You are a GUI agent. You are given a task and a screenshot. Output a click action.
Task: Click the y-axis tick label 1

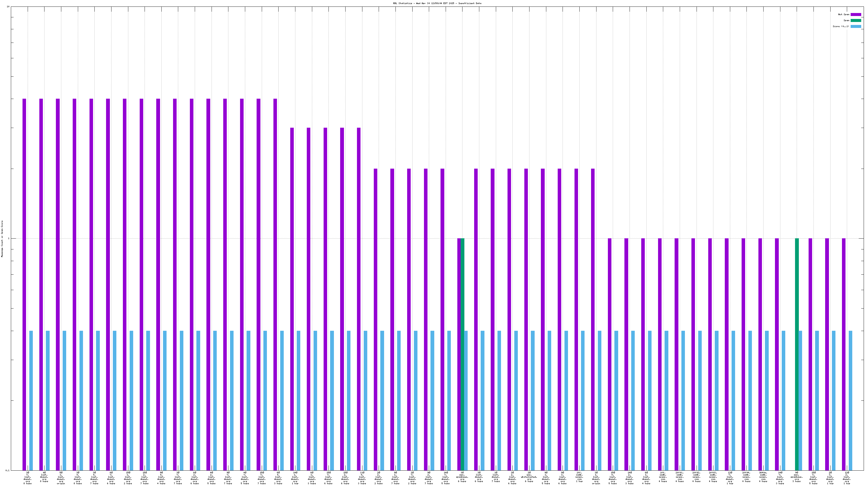coord(9,239)
